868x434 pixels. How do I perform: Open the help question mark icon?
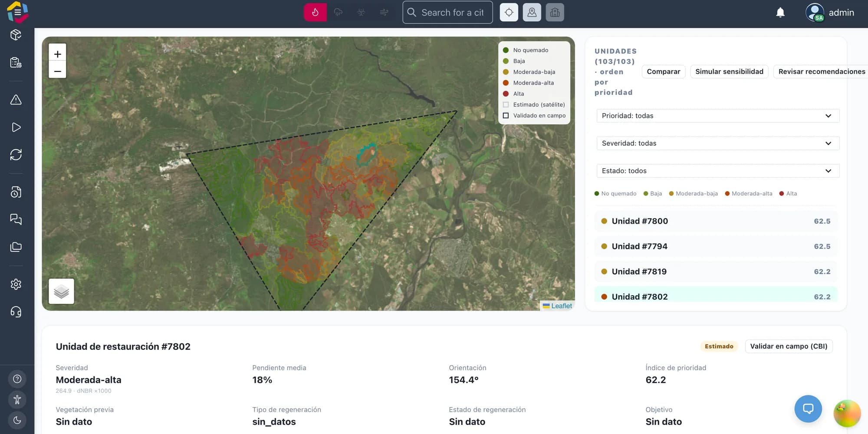coord(17,379)
